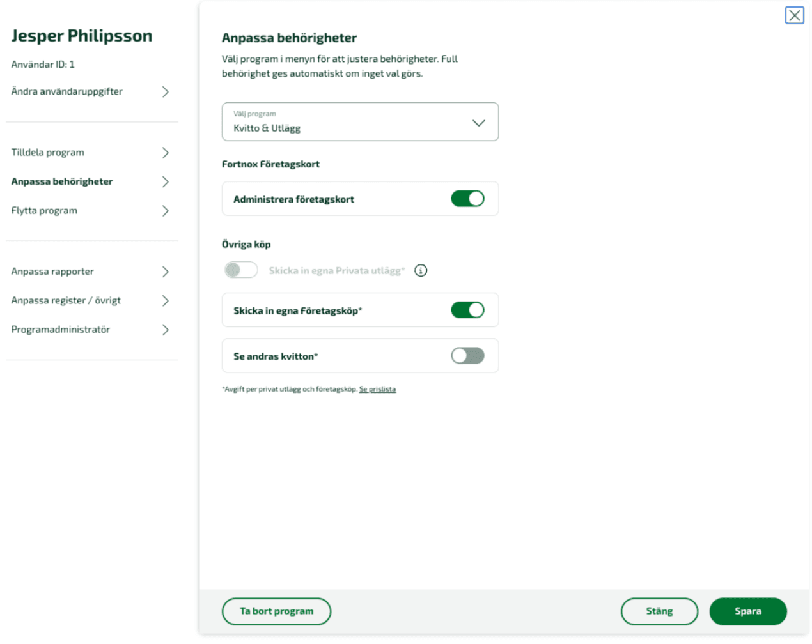Screen dimensions: 812x644
Task: Click chevron arrow next to Anpassa rapporter
Action: (x=166, y=272)
